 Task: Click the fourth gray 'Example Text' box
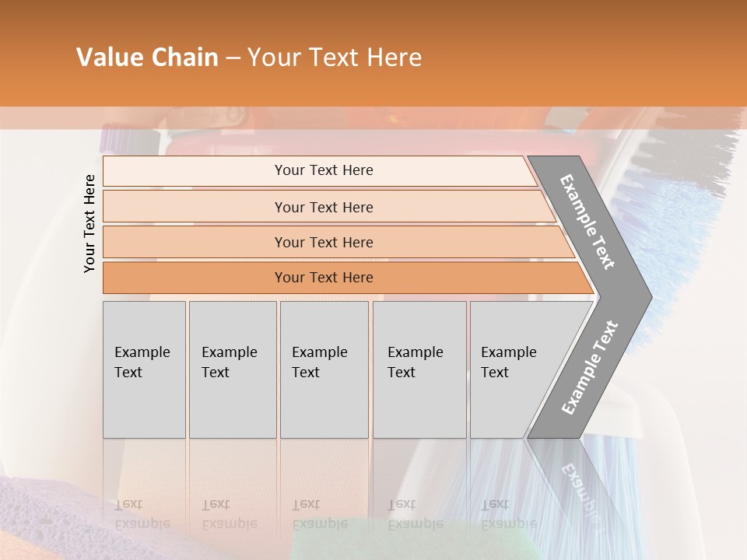(419, 369)
